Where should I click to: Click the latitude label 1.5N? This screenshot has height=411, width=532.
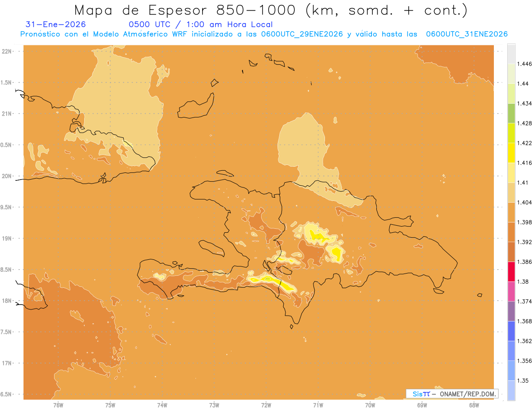click(7, 82)
